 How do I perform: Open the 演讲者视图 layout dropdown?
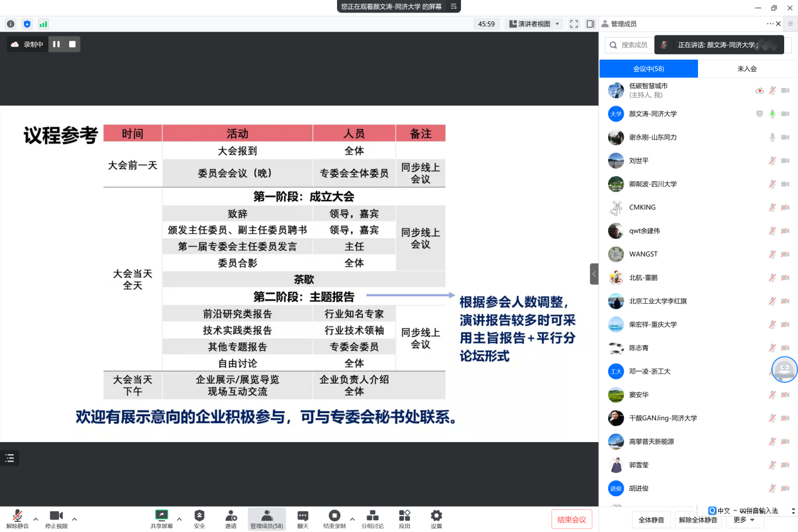(x=531, y=23)
